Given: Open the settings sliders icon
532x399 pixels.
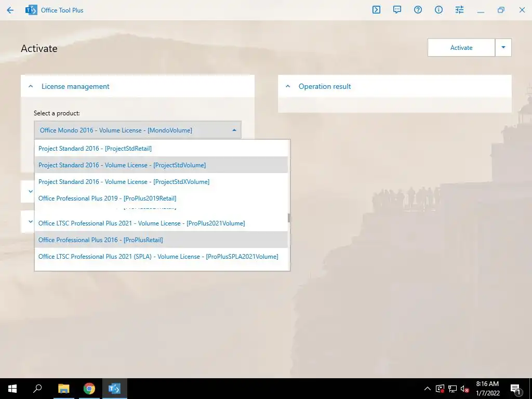Looking at the screenshot, I should [x=459, y=10].
